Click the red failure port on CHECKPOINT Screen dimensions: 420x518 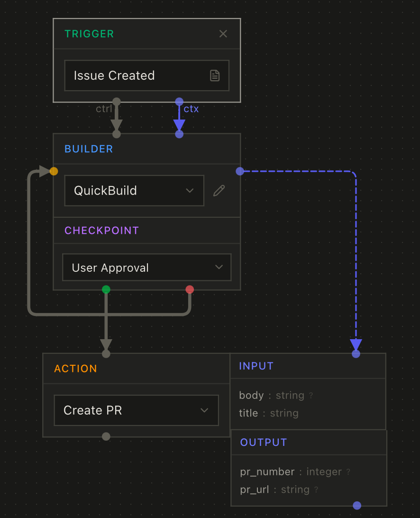190,289
